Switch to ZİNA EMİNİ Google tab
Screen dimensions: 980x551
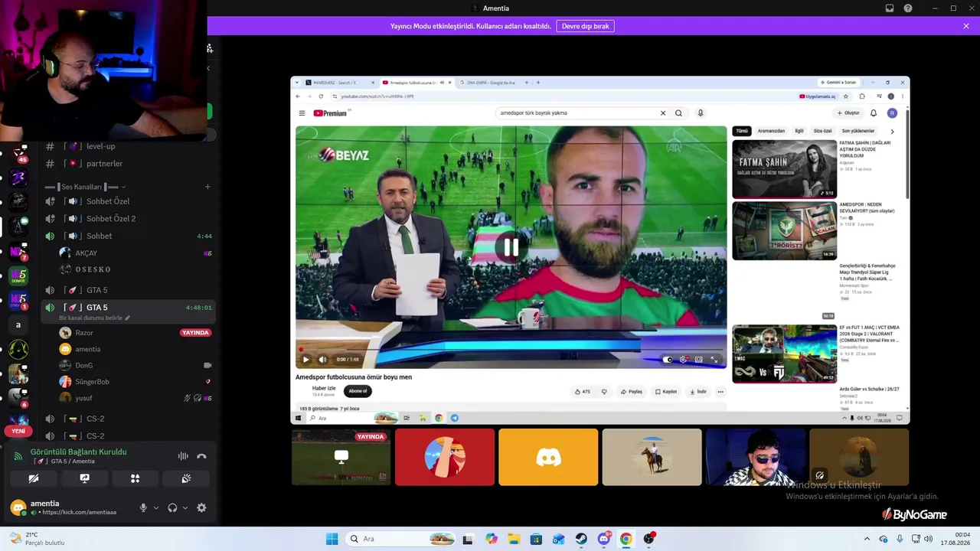[490, 83]
